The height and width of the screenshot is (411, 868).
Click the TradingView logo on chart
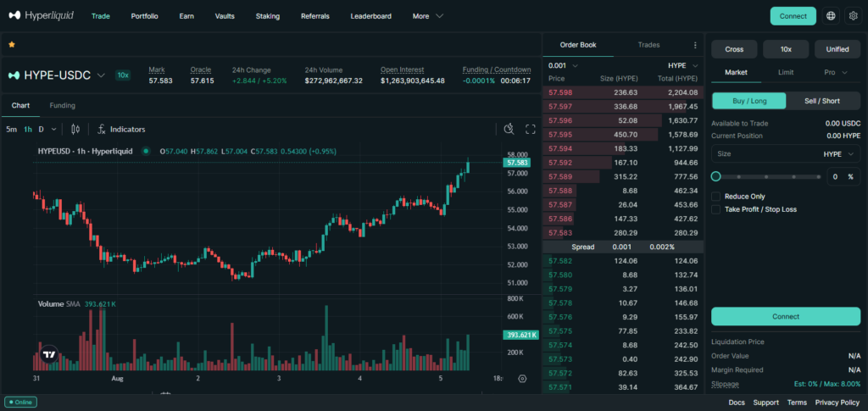click(49, 354)
